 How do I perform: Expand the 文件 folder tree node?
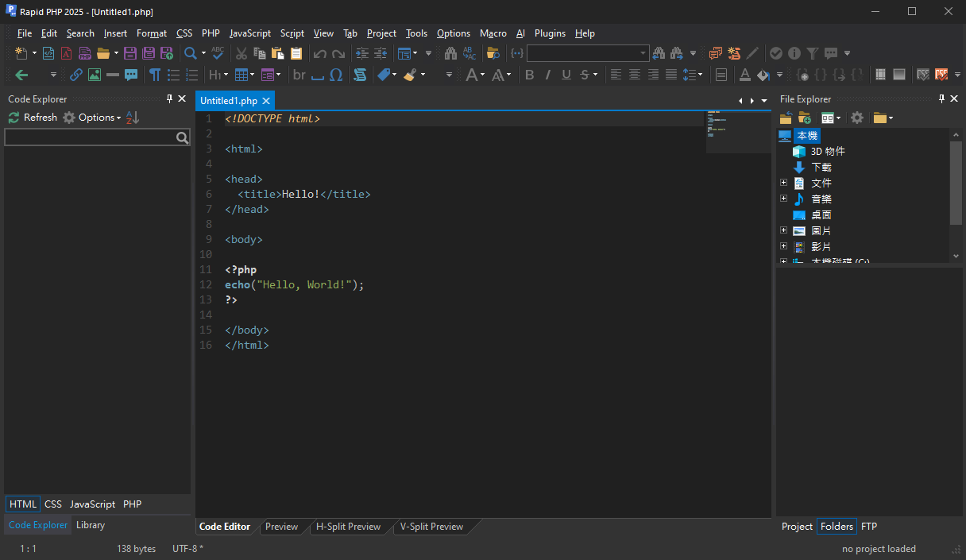[x=784, y=183]
